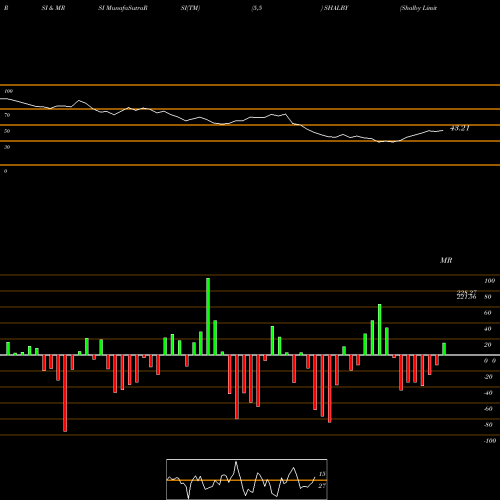Viewport: 500px width, 500px height.
Task: Click the 15 value in mini chart
Action: click(x=322, y=474)
